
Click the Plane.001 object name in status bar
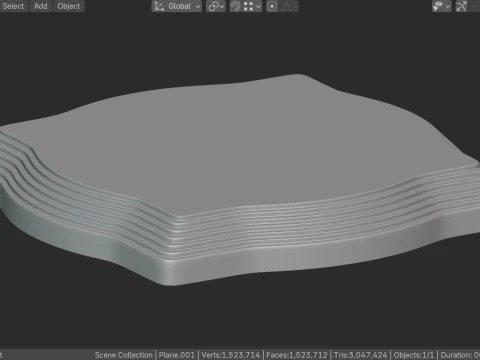pyautogui.click(x=177, y=355)
